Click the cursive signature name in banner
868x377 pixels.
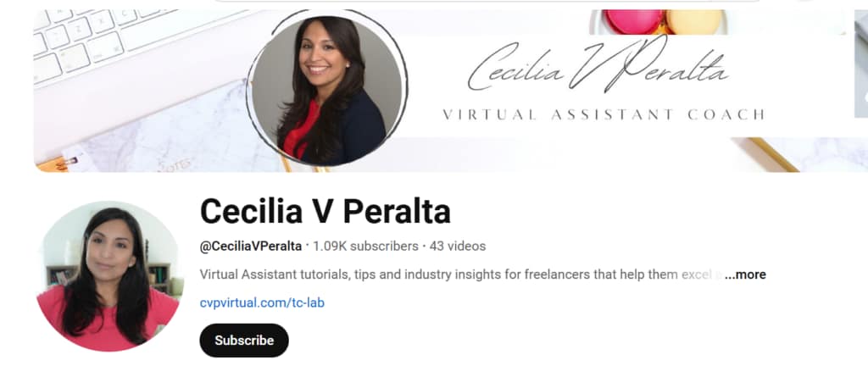click(x=598, y=66)
